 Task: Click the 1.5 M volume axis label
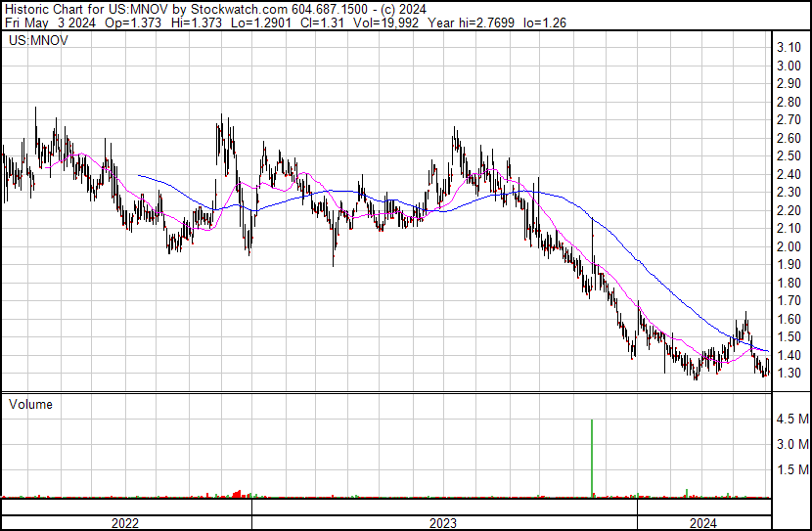pyautogui.click(x=792, y=470)
